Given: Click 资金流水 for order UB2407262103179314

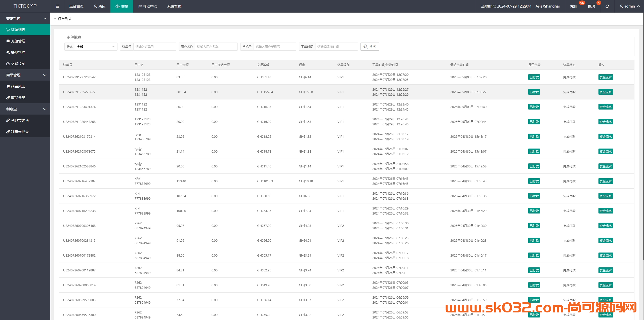Looking at the screenshot, I should tap(606, 136).
